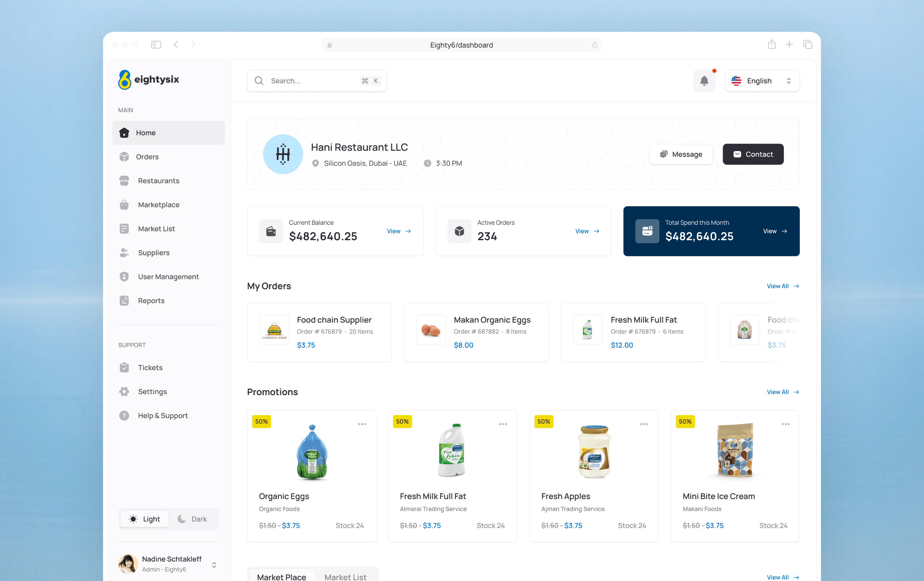Screen dimensions: 924x581
Task: Open Food chain Supplier order 676879 for 20 items
Action: click(x=319, y=332)
